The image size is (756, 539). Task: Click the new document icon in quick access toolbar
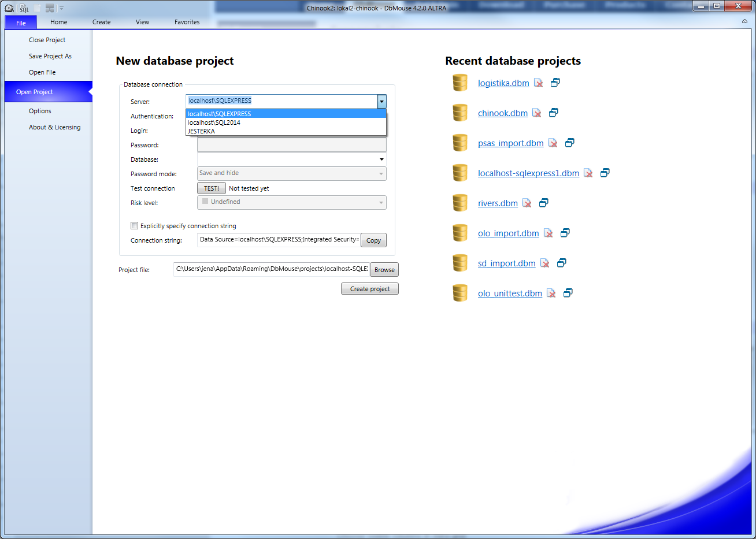click(38, 8)
